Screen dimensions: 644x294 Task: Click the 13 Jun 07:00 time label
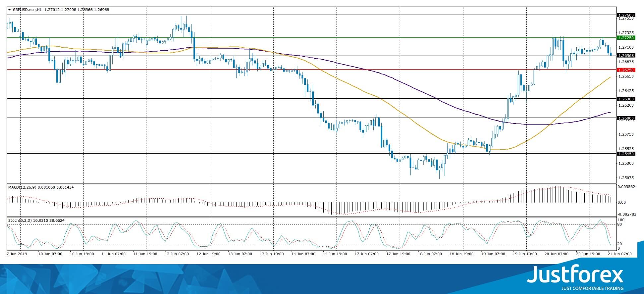click(x=240, y=254)
